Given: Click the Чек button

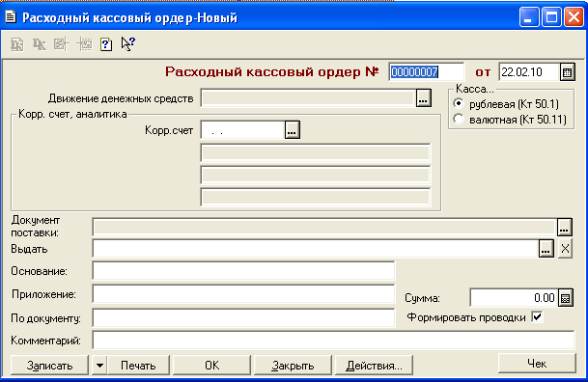Looking at the screenshot, I should pos(537,363).
